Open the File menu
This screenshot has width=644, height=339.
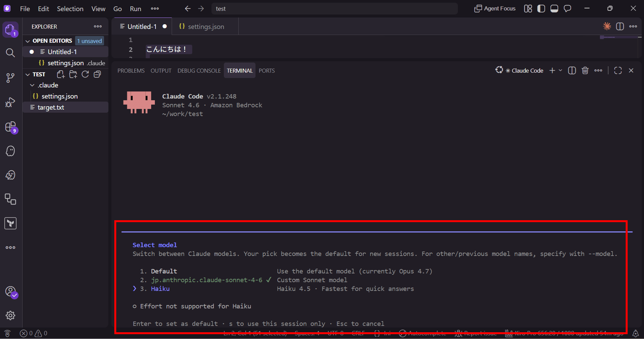pos(25,9)
